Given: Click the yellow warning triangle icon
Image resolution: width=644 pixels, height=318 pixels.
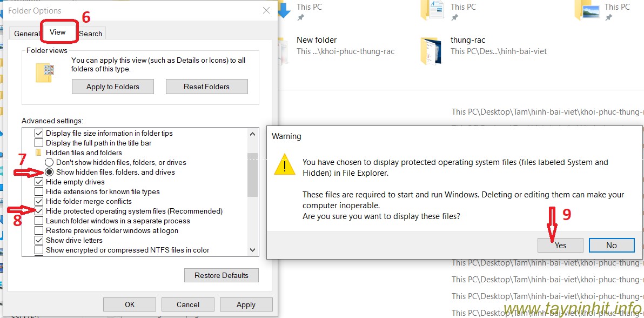Looking at the screenshot, I should (284, 164).
